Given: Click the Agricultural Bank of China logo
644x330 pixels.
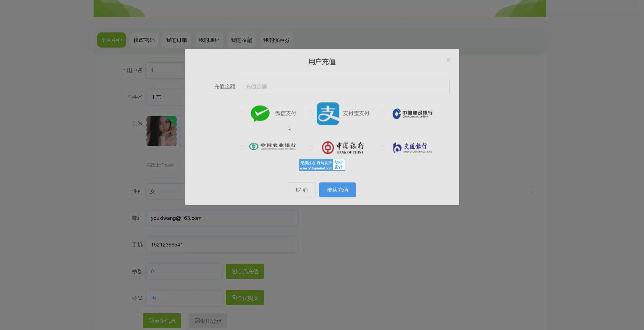Looking at the screenshot, I should 272,146.
